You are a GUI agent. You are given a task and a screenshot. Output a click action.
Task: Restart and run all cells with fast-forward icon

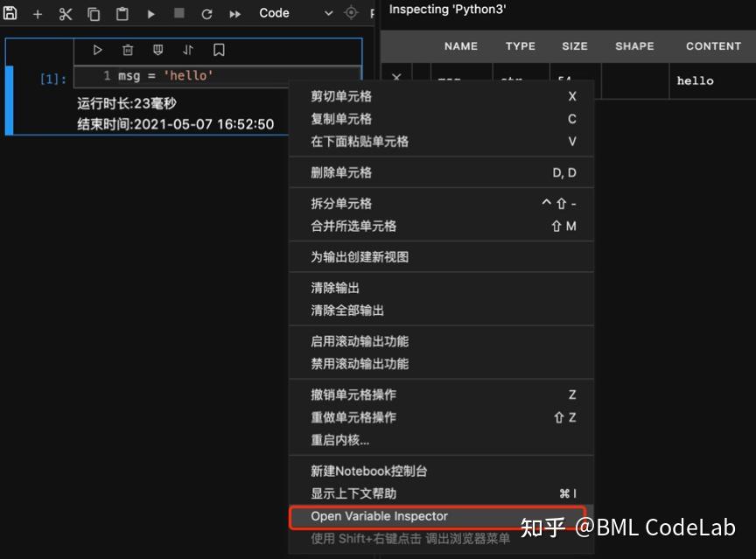(234, 13)
